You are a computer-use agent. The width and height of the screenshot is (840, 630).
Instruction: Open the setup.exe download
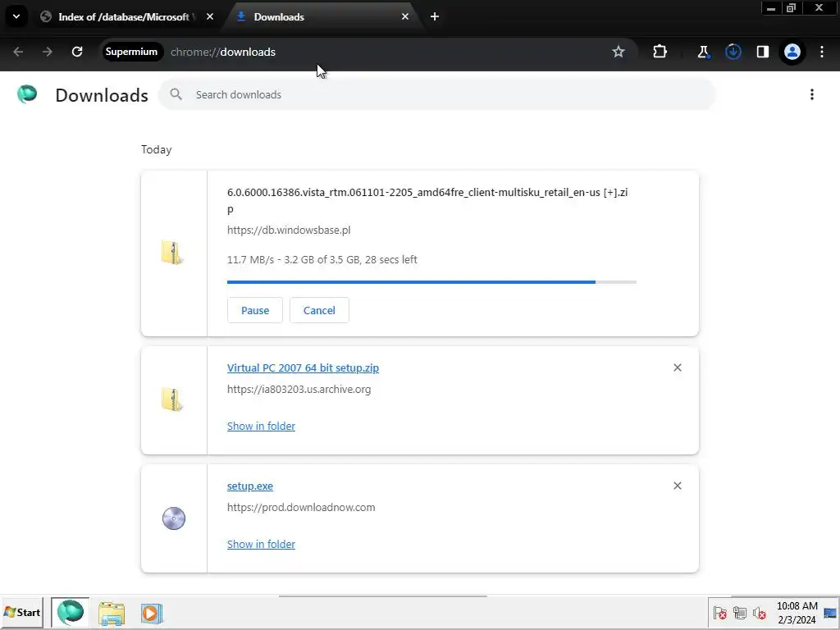pos(250,486)
